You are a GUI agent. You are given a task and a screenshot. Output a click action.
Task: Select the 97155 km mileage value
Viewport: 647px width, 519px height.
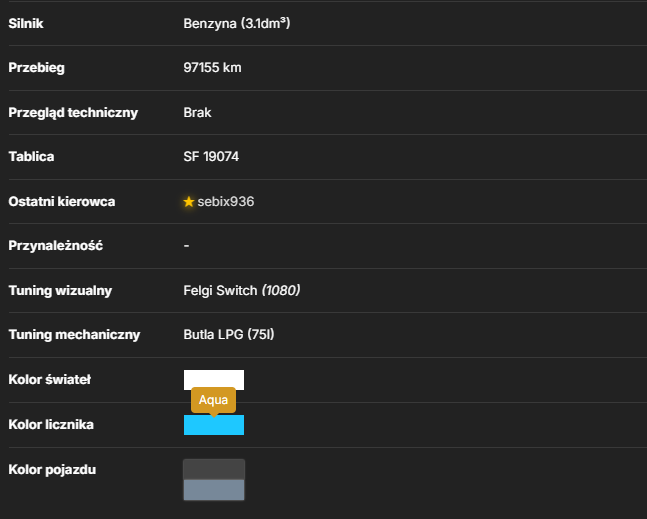212,68
